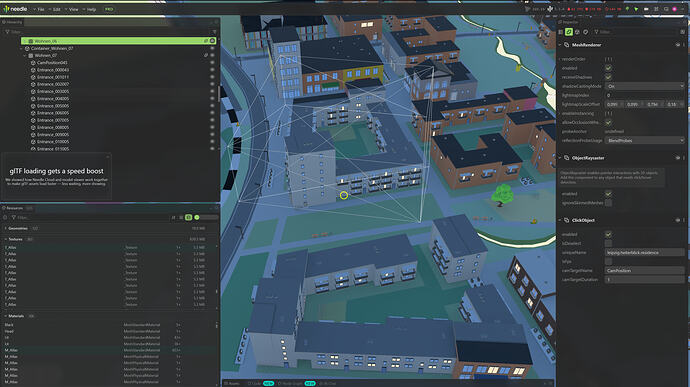690x387 pixels.
Task: Toggle the second MeshRenderer checkbox below enabled
Action: tap(608, 77)
